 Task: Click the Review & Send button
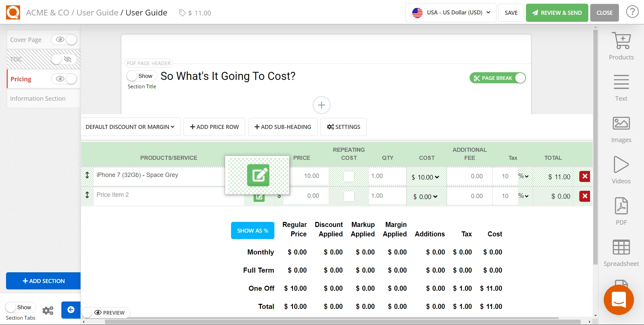click(x=557, y=13)
